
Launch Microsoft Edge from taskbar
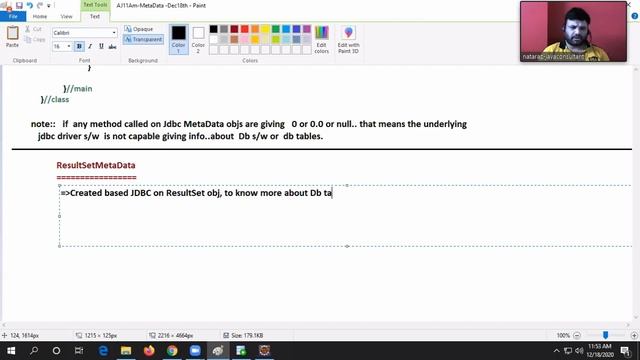[x=103, y=351]
